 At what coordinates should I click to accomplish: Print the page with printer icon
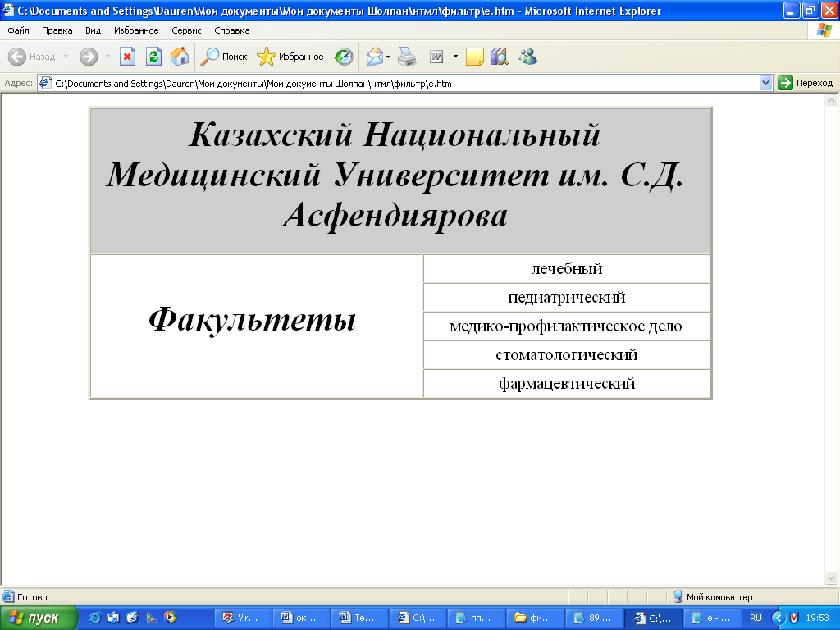(x=407, y=57)
